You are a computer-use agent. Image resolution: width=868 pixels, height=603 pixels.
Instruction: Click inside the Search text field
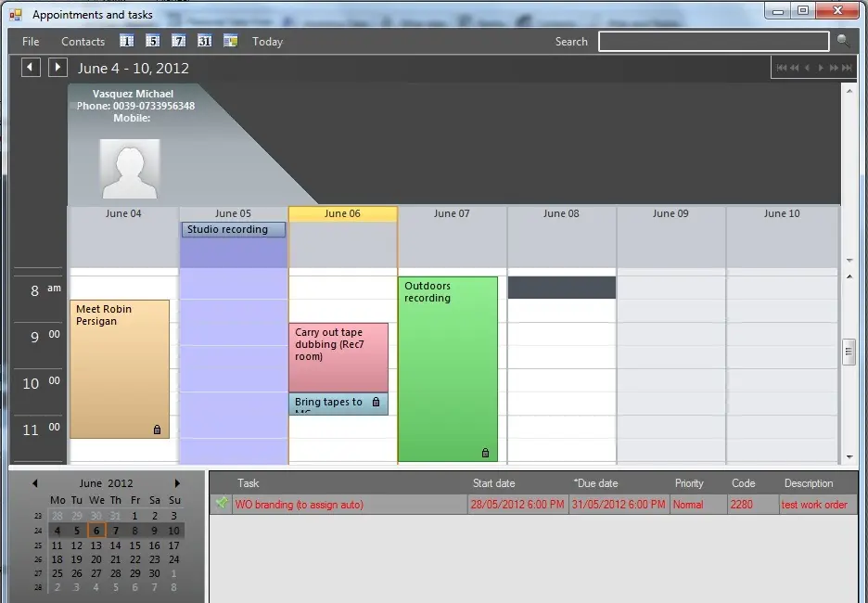[713, 42]
